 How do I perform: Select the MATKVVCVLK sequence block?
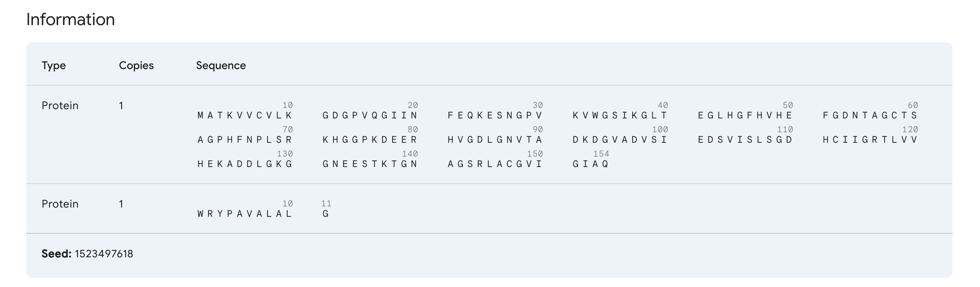tap(245, 115)
